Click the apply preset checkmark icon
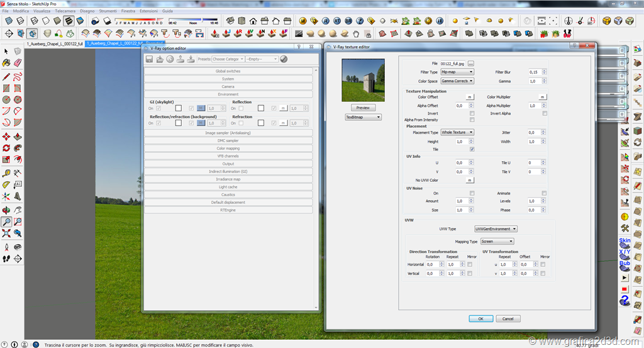This screenshot has height=348, width=644. pos(284,59)
